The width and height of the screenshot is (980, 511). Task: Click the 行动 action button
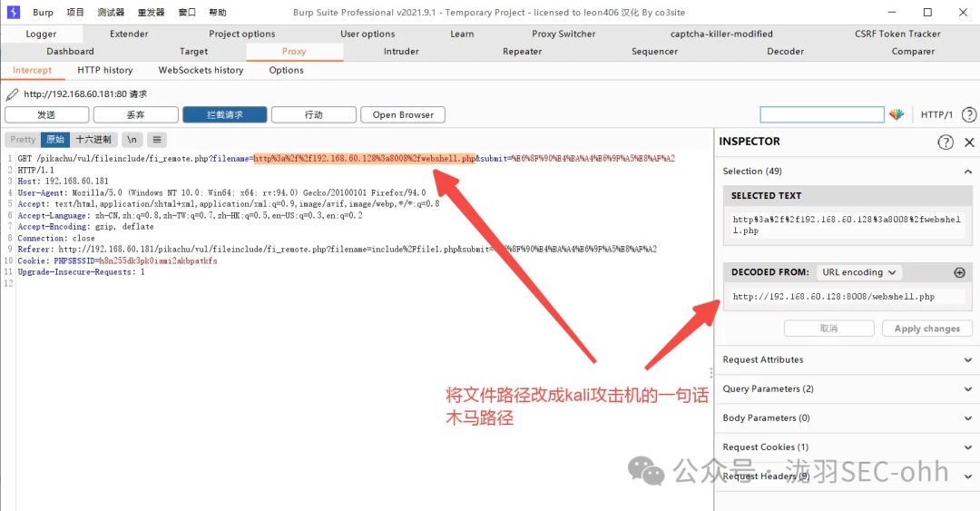click(314, 115)
